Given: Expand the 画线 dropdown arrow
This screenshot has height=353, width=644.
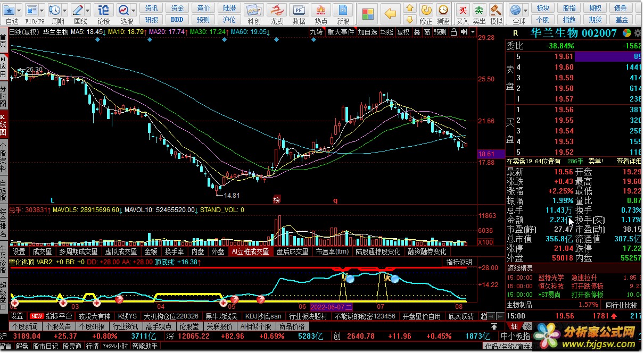Looking at the screenshot, I should pyautogui.click(x=88, y=10).
